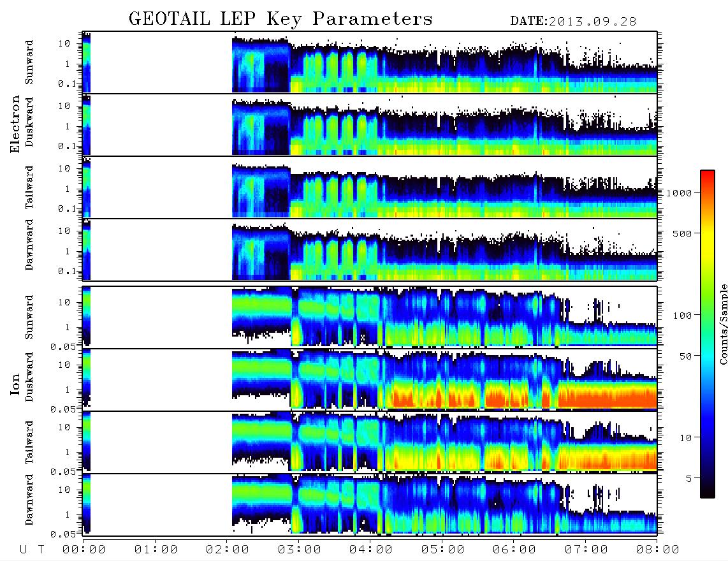Click the "0.05" tick of Ion Dawnward panel
728x561 pixels.
pyautogui.click(x=63, y=534)
